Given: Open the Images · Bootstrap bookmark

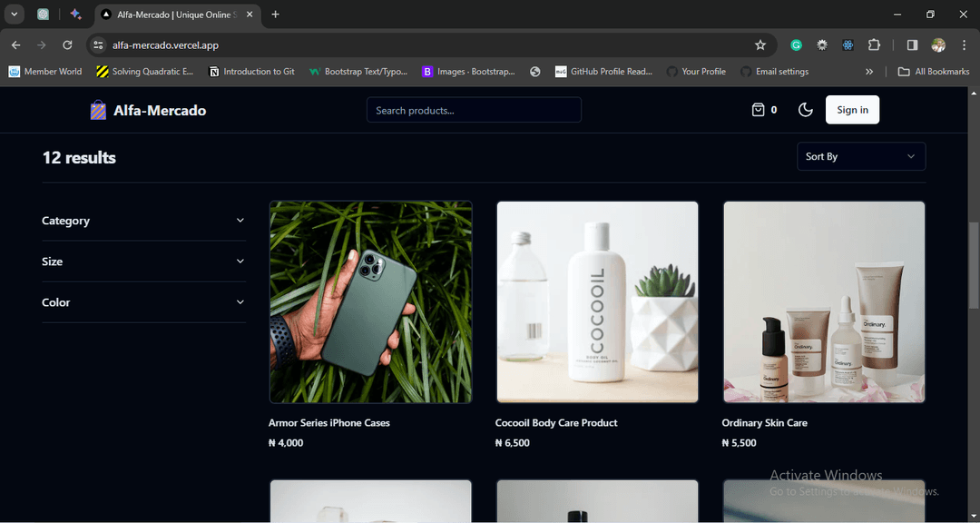Looking at the screenshot, I should tap(469, 72).
